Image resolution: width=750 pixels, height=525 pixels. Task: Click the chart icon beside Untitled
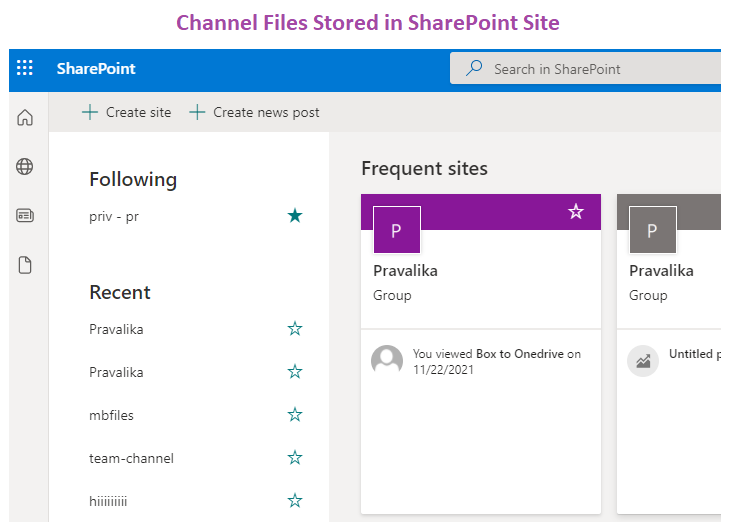[x=643, y=361]
